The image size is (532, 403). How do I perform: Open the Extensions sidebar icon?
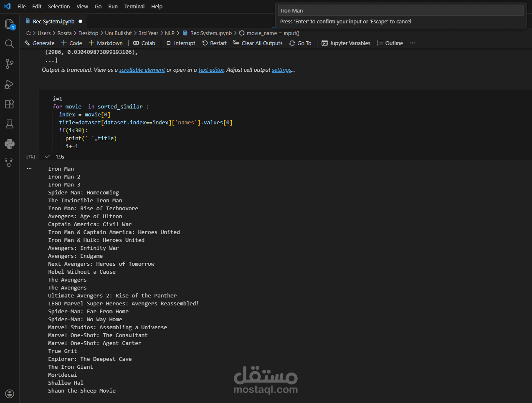(9, 104)
